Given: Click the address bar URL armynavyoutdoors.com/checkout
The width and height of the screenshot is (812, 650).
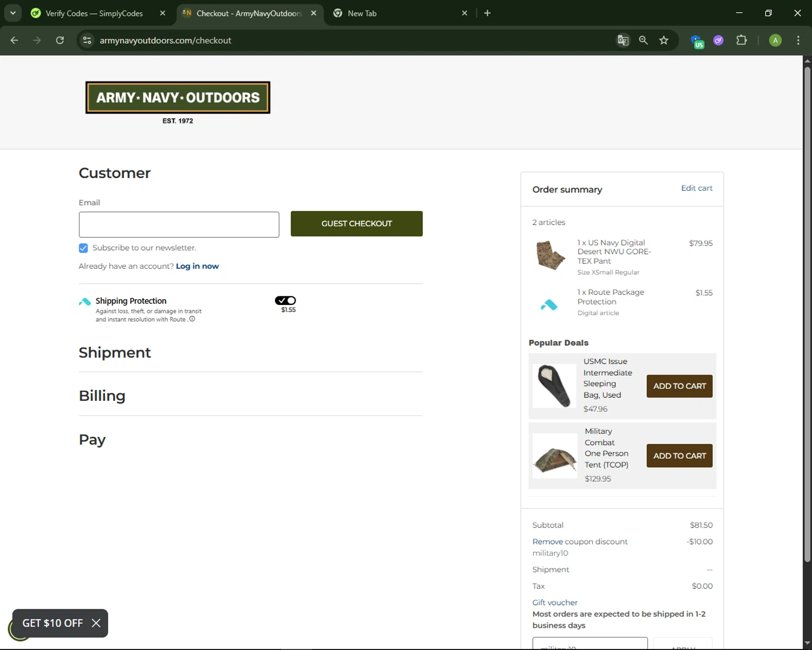Looking at the screenshot, I should click(165, 41).
